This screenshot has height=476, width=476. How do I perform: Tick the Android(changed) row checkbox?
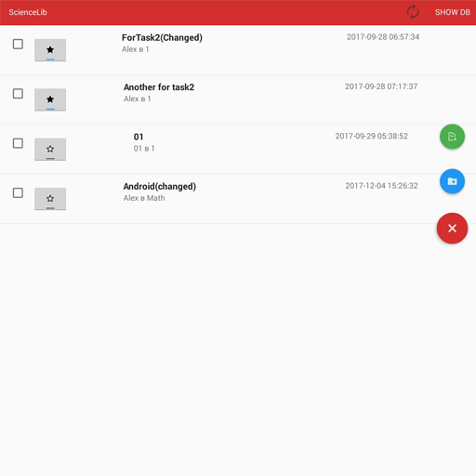click(18, 192)
